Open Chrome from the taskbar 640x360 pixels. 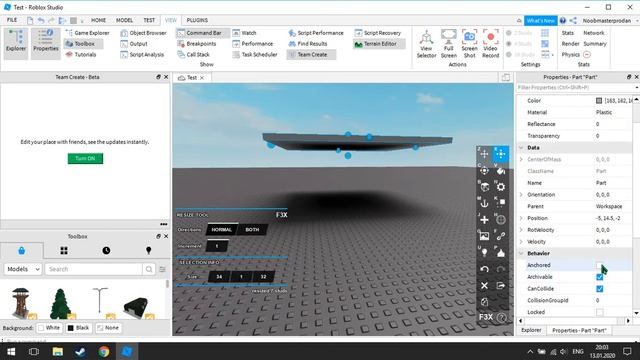(x=104, y=351)
